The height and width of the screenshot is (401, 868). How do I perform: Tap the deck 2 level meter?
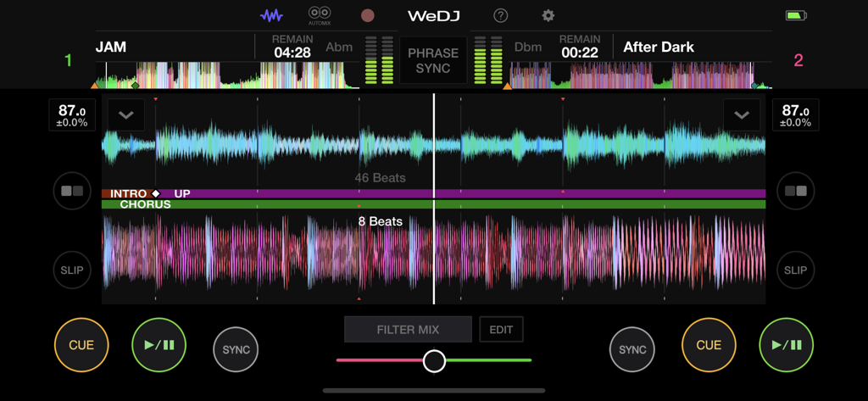click(489, 60)
